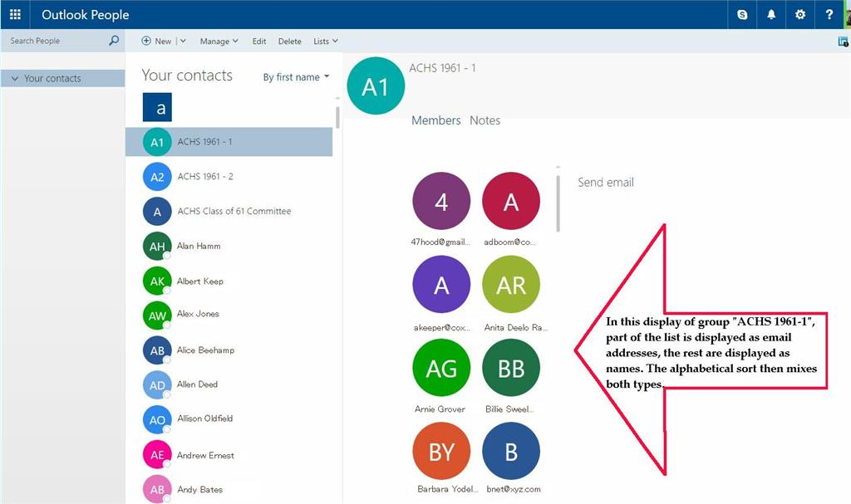851x504 pixels.
Task: Click the A2 avatar in contact list
Action: click(157, 177)
